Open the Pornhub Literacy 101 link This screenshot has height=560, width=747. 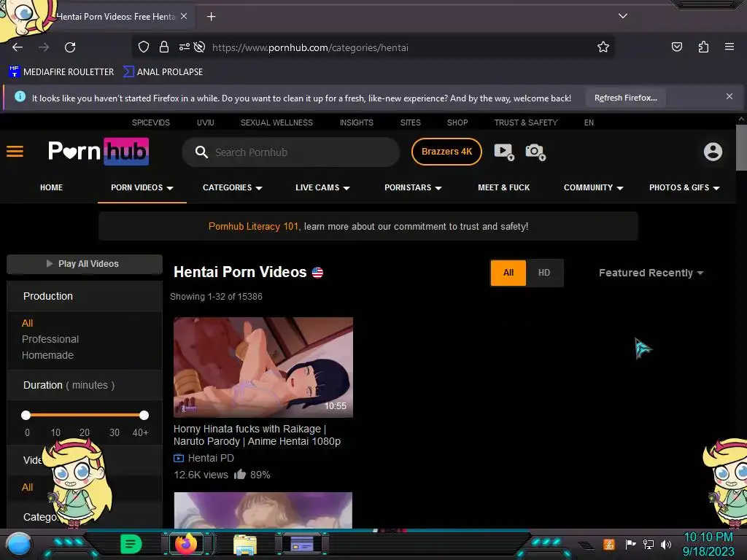click(253, 226)
